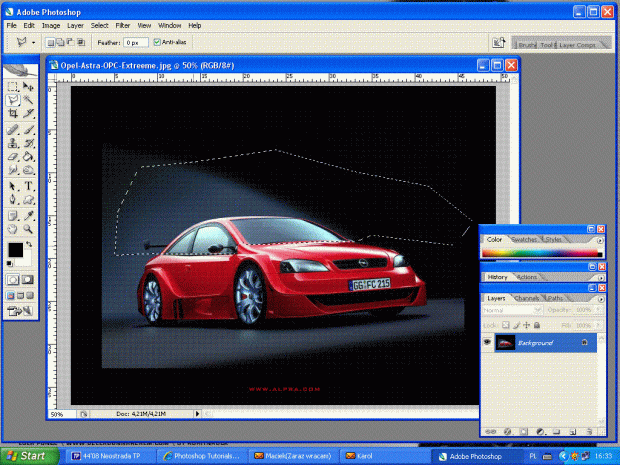
Task: Hide the Background layer with eye icon
Action: coord(489,342)
